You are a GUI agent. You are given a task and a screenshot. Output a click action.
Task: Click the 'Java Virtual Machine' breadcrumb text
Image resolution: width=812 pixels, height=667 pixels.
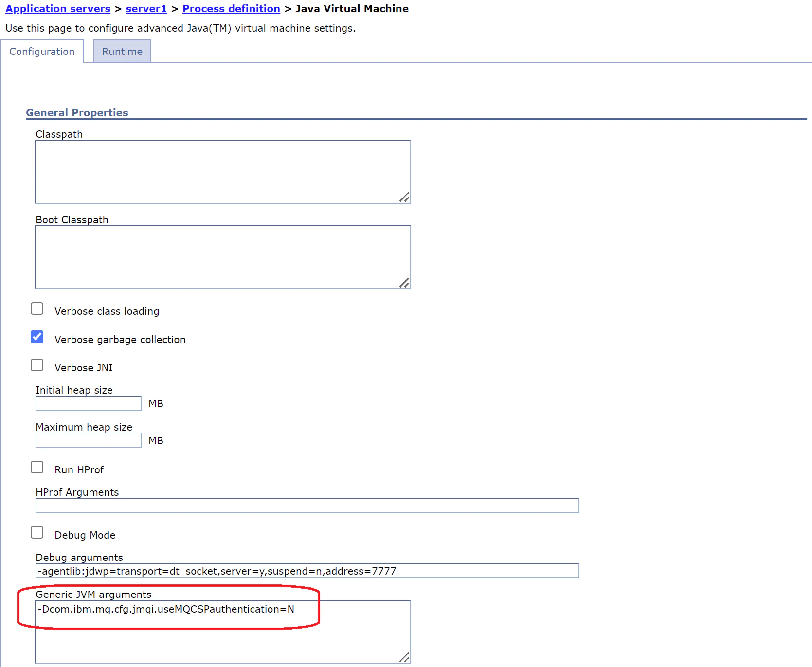click(x=352, y=9)
